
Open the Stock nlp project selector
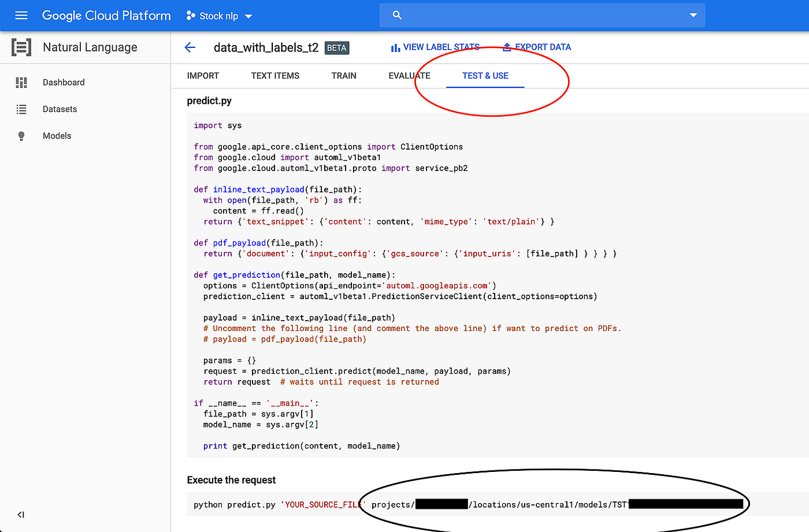click(x=220, y=16)
